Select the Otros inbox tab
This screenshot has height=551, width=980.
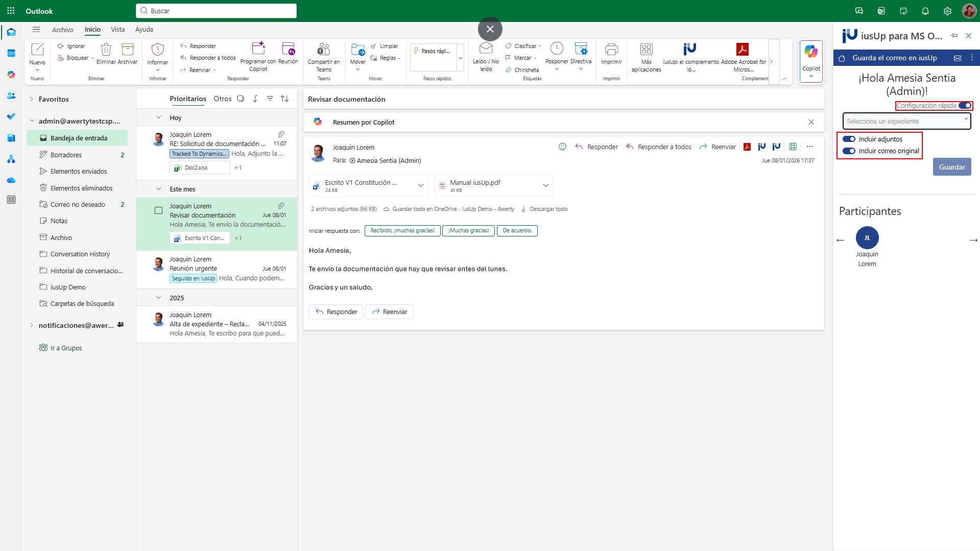pos(222,99)
